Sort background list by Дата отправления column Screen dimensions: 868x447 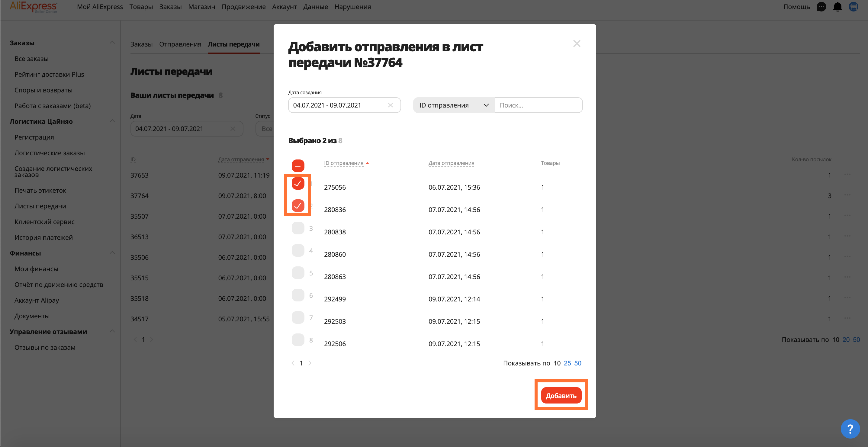click(x=241, y=159)
